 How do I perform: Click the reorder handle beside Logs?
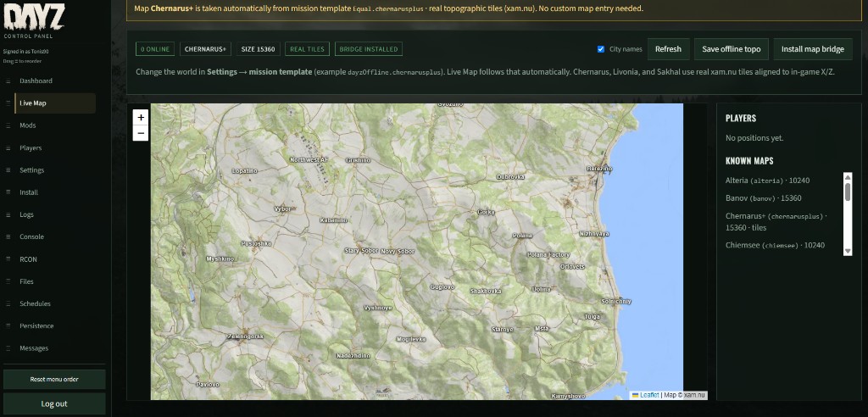click(8, 214)
